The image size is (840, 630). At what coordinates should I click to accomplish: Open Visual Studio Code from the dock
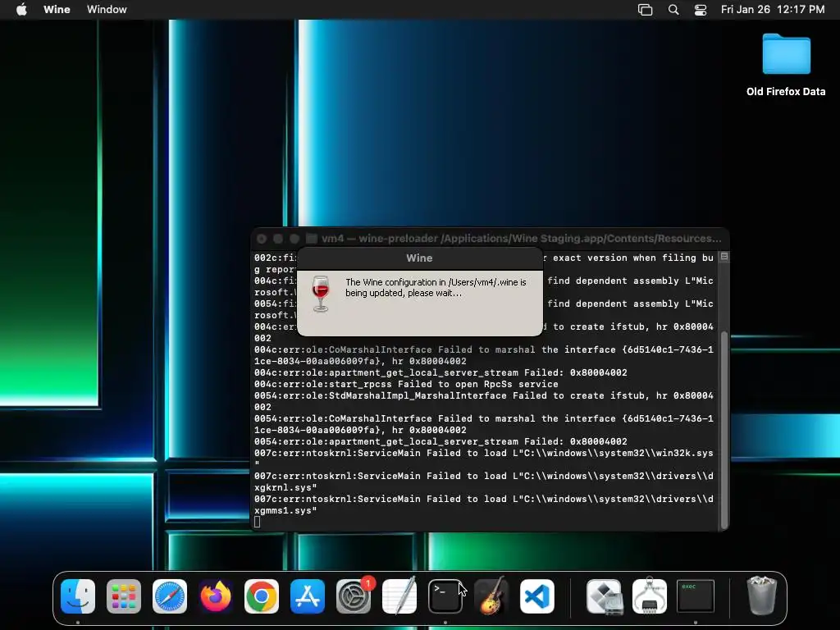pos(537,596)
